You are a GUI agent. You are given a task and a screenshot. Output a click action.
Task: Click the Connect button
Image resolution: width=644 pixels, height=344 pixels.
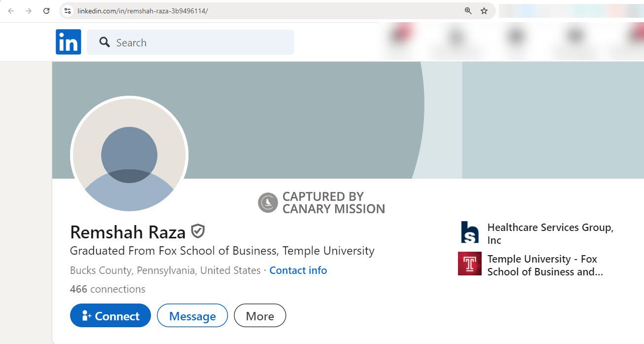pos(110,315)
